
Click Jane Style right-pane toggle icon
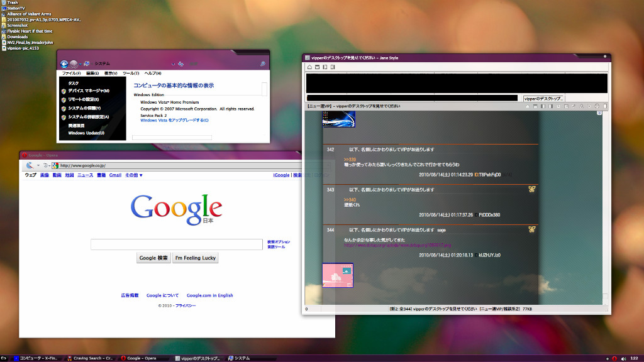[x=333, y=67]
